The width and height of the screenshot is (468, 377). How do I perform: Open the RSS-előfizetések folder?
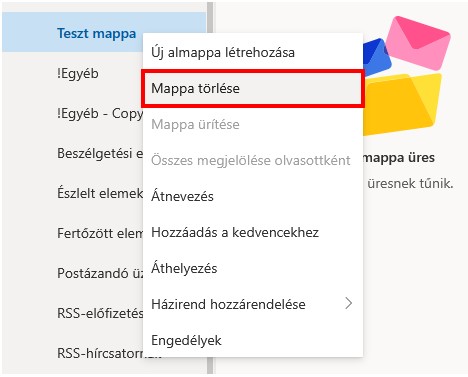coord(100,313)
